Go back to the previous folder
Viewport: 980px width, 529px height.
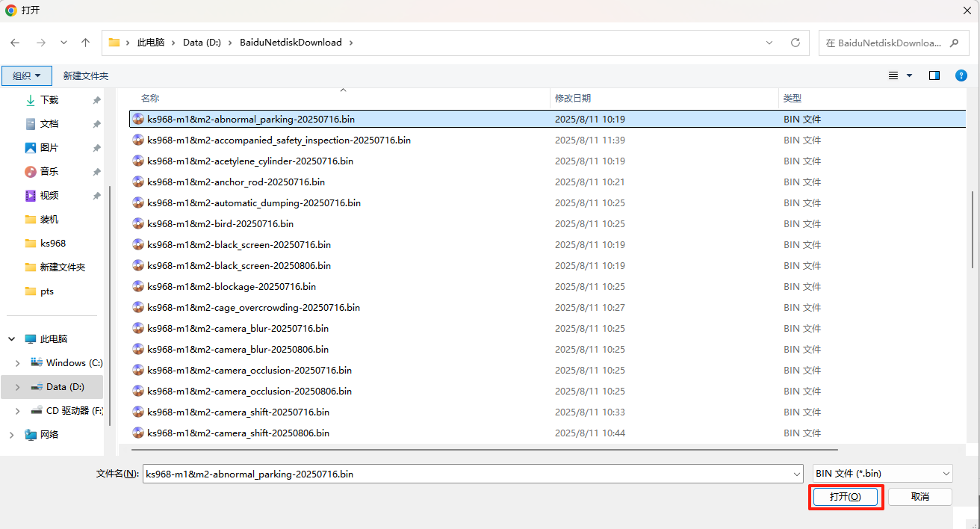(x=16, y=43)
